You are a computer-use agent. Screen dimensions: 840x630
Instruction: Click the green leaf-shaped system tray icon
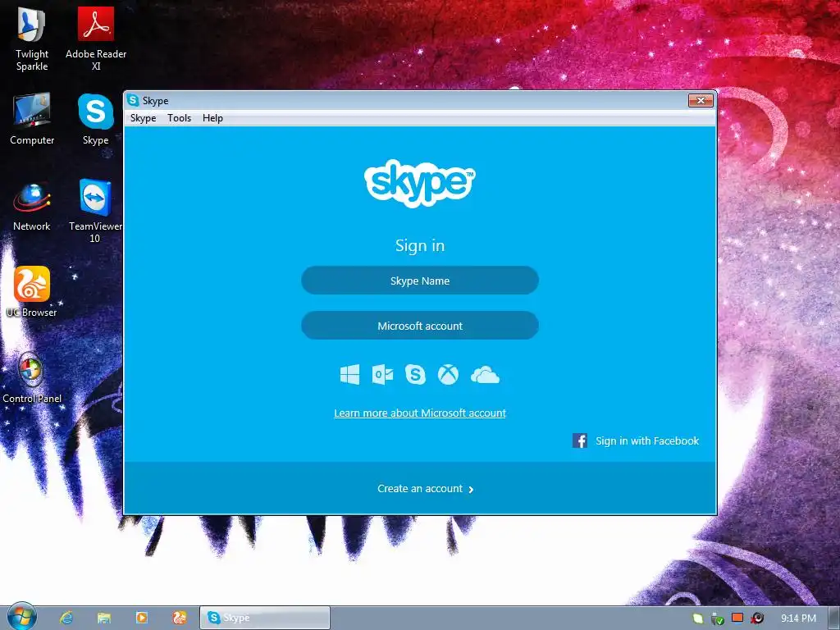[697, 619]
